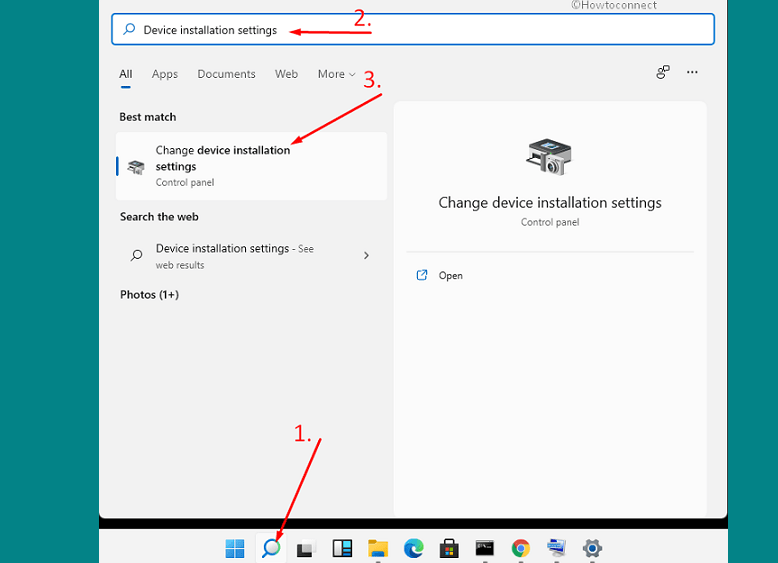Click the Change device installation settings title

(x=550, y=203)
